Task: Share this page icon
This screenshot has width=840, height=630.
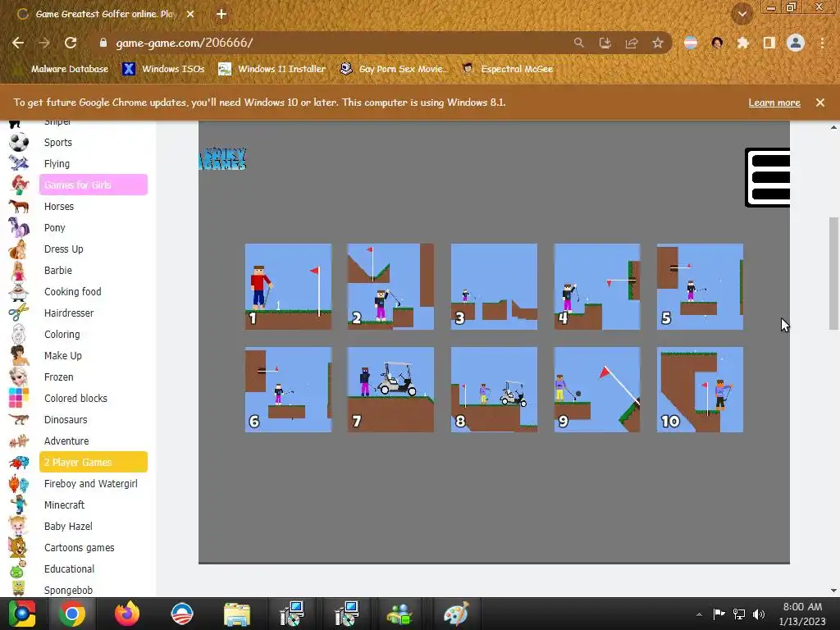Action: [x=632, y=43]
